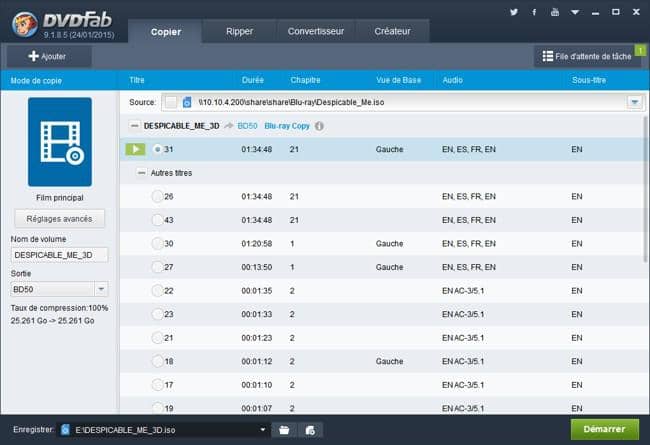Open the Source path dropdown arrow
This screenshot has height=445, width=650.
click(635, 102)
